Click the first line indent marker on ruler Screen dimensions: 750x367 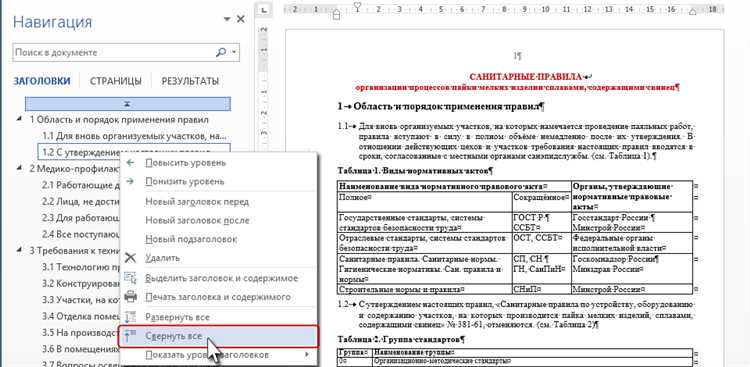357,6
